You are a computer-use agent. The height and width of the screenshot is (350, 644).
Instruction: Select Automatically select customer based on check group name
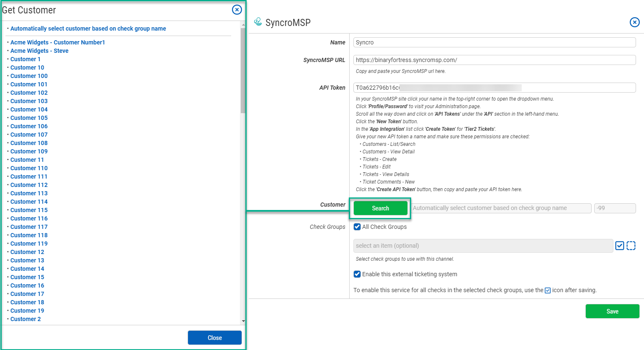click(88, 29)
